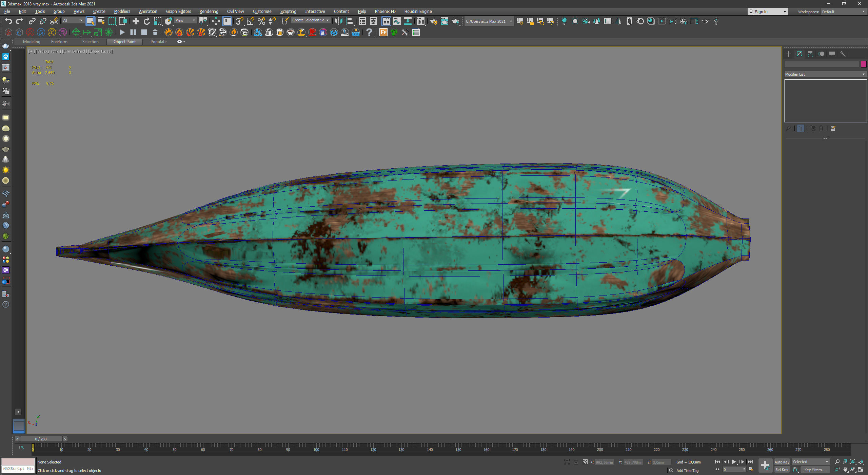868x475 pixels.
Task: Toggle Auto Key mode
Action: [782, 462]
